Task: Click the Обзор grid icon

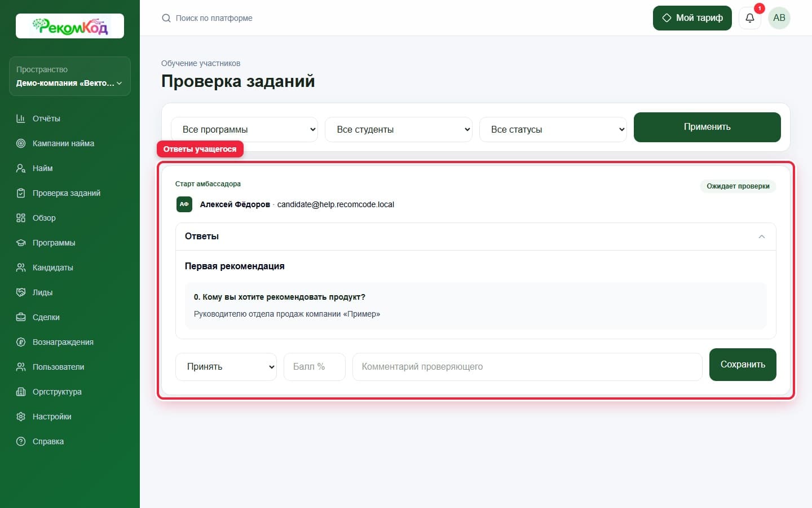Action: pos(21,218)
